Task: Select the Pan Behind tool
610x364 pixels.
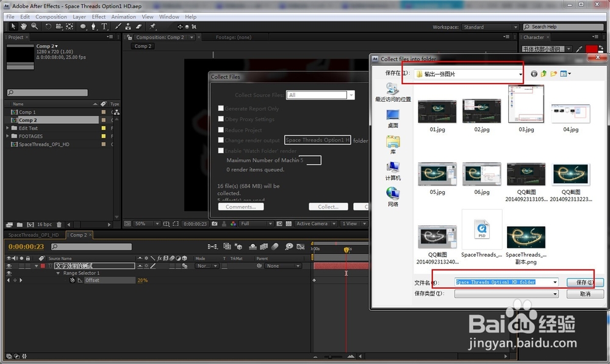Action: tap(70, 26)
